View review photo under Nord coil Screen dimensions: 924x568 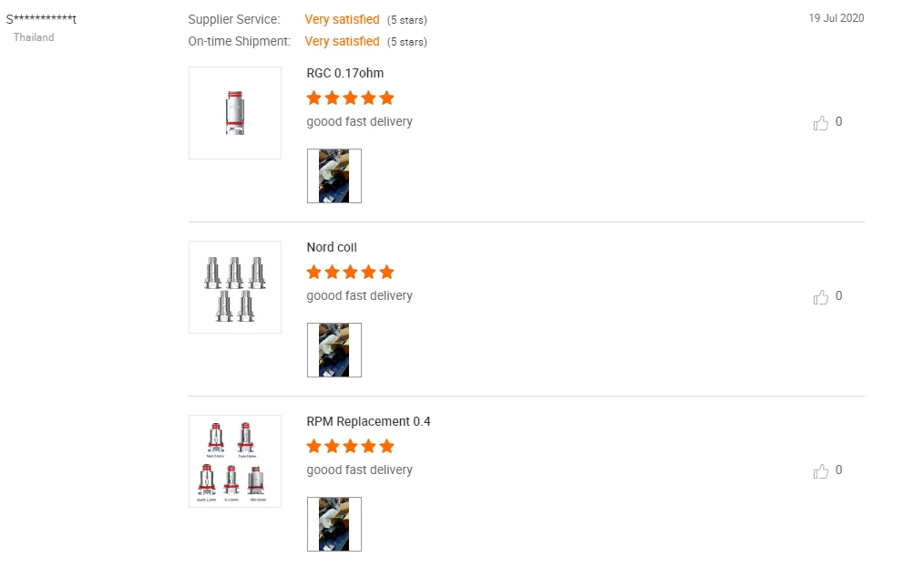(334, 350)
